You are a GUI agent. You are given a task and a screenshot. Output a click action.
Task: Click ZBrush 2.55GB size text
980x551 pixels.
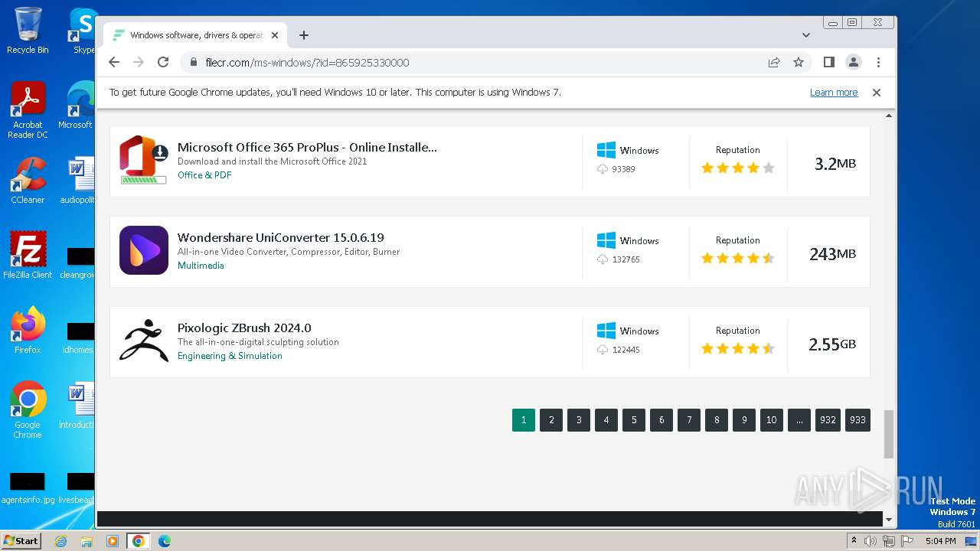pos(832,344)
